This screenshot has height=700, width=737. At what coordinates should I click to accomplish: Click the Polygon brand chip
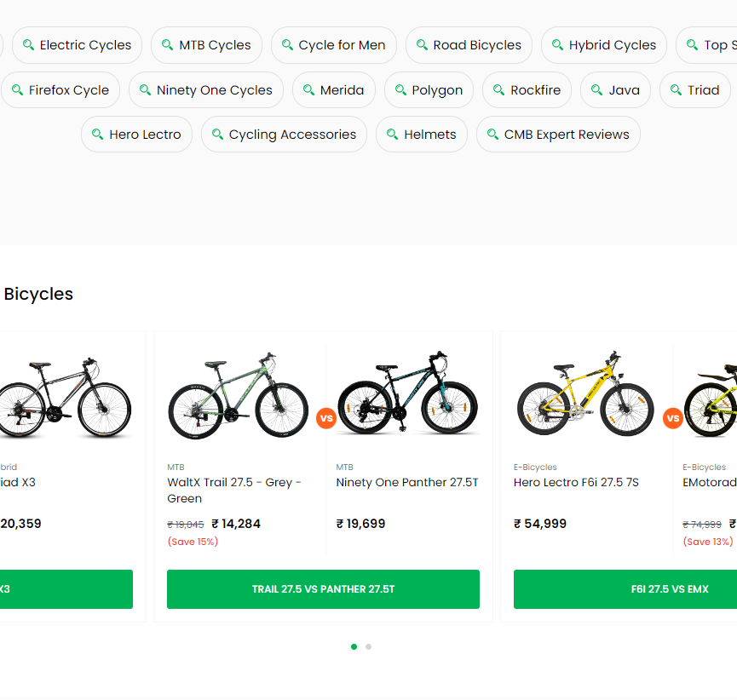pos(429,89)
